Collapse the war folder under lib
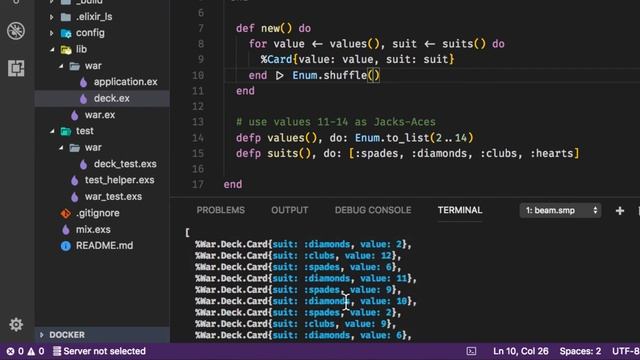Viewport: 640px width, 360px height. (61, 66)
